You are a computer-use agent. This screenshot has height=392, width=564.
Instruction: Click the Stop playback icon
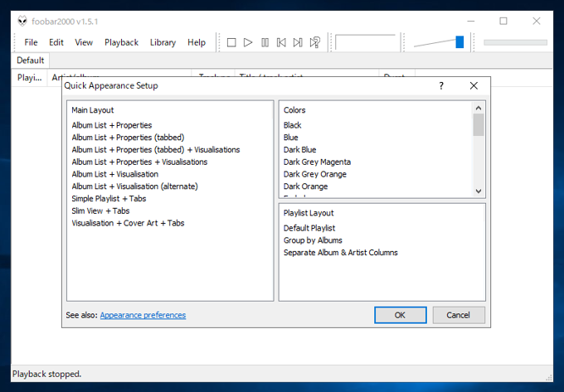click(231, 43)
